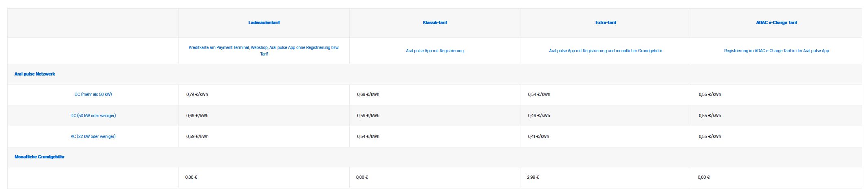Select the Monatliche Grundgebühr section heading
The image size is (868, 189).
click(40, 157)
